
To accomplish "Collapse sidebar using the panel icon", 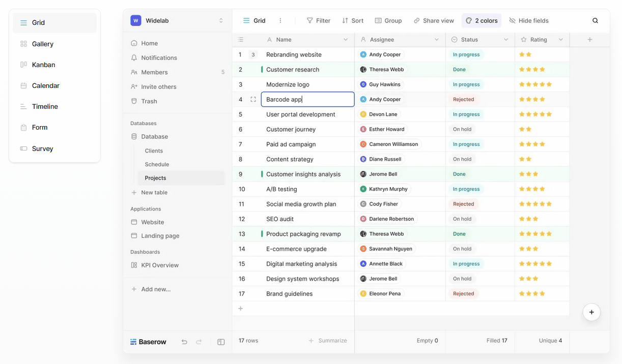I will tap(221, 342).
